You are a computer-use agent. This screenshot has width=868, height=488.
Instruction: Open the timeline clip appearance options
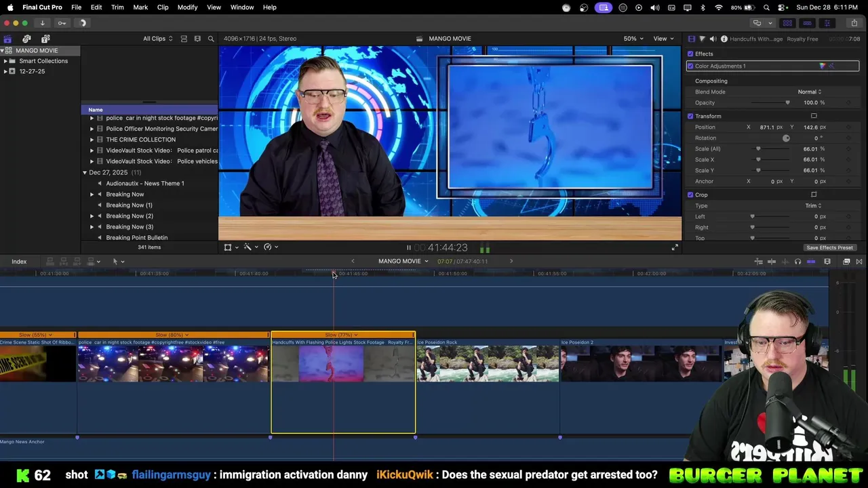click(827, 262)
